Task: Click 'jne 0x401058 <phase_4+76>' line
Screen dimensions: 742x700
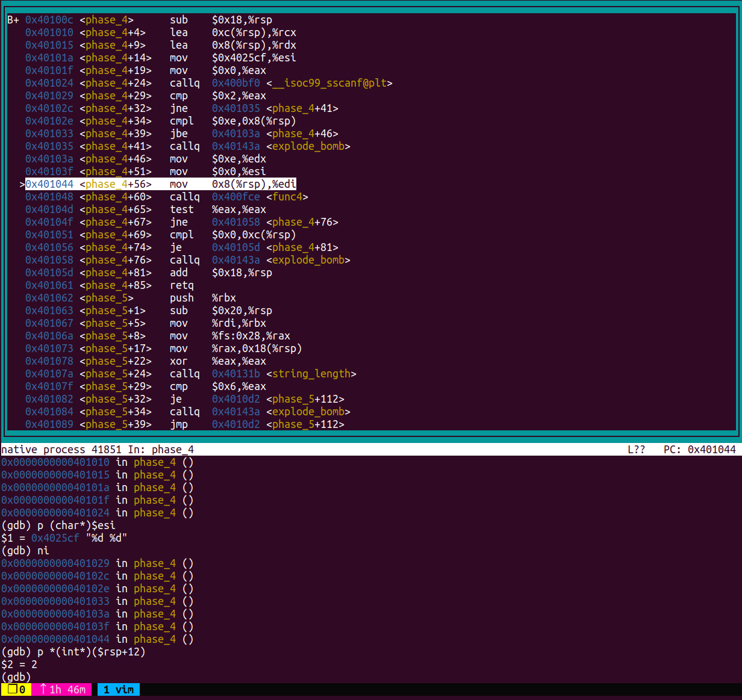Action: (182, 222)
